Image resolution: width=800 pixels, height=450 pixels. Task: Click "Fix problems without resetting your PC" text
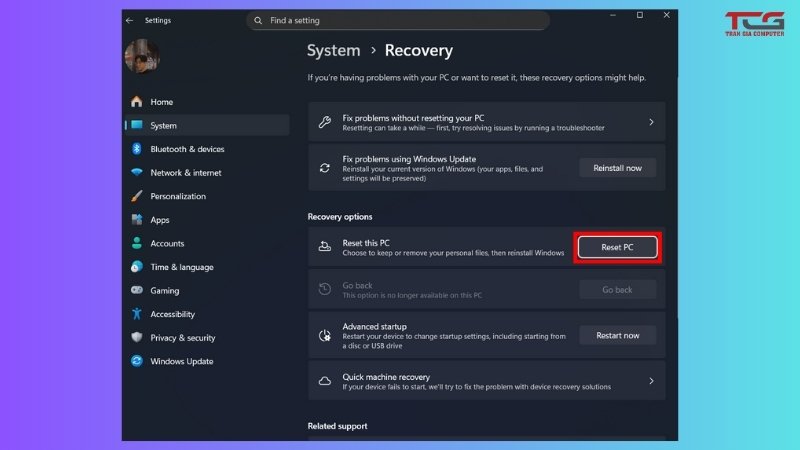(x=413, y=118)
